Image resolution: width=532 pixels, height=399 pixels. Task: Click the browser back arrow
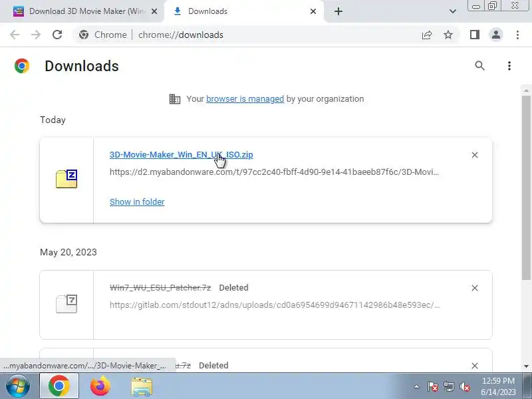pos(15,35)
